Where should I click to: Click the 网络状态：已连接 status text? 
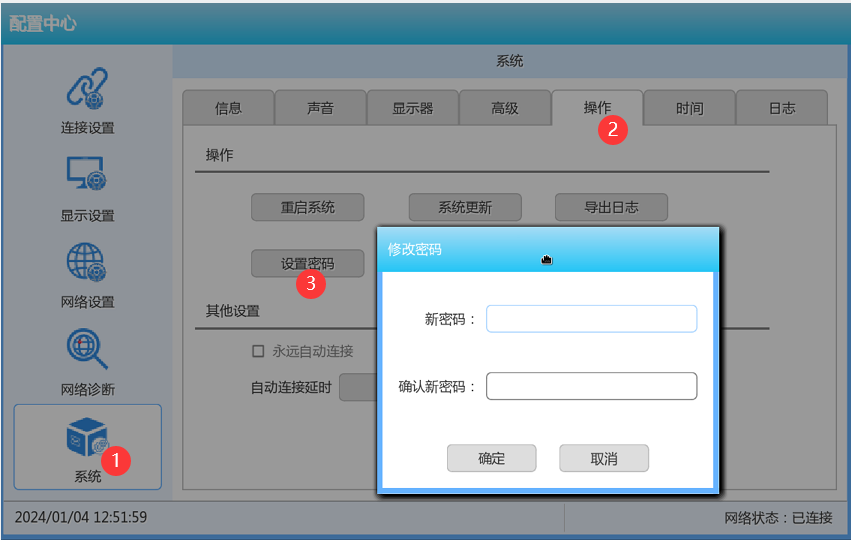pyautogui.click(x=778, y=518)
